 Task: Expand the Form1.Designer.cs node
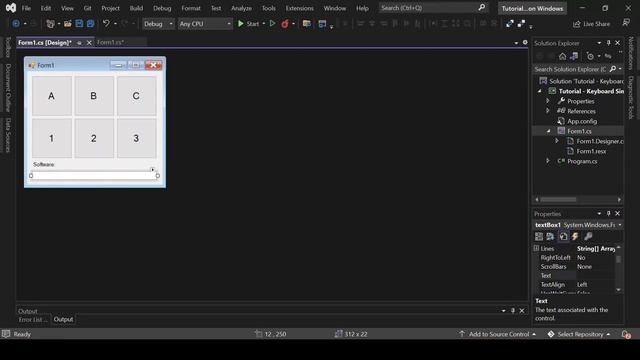[x=557, y=141]
